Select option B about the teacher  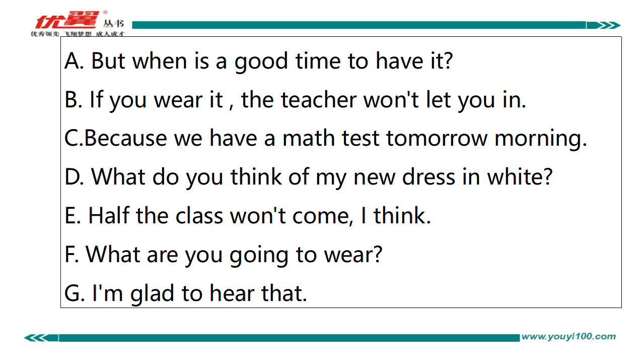click(x=296, y=99)
